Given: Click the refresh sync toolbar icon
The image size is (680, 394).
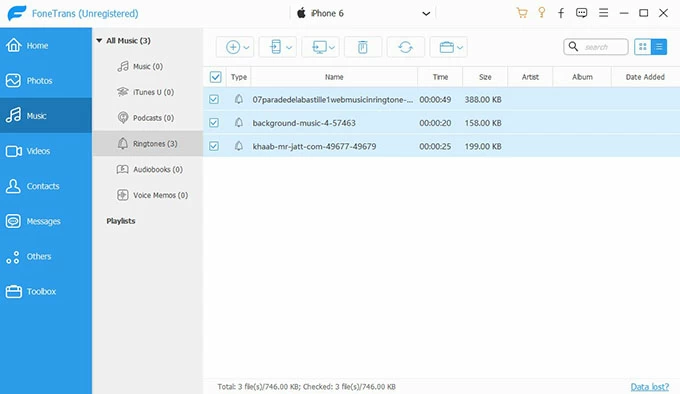Looking at the screenshot, I should (405, 47).
